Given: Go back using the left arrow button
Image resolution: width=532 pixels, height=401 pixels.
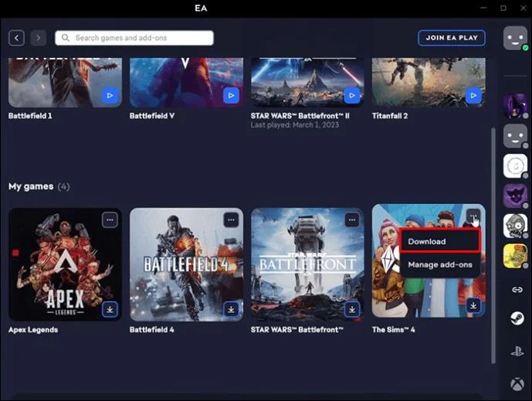Looking at the screenshot, I should coord(16,38).
